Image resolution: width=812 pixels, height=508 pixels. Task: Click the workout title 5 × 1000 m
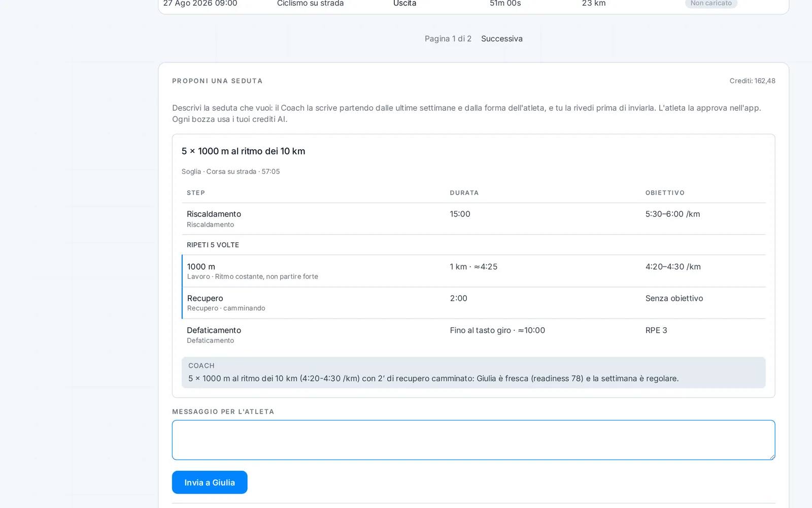[244, 151]
